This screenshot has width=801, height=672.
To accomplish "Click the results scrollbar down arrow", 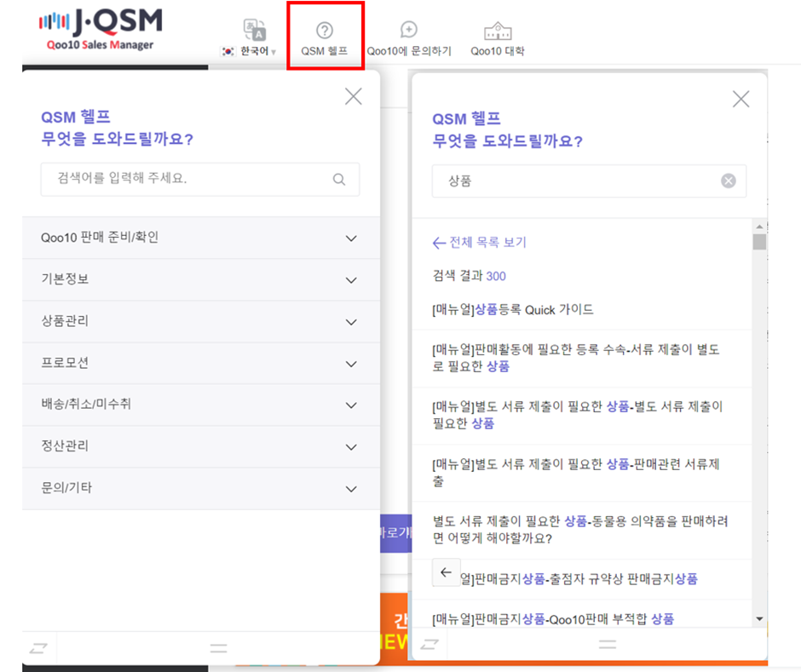I will 759,619.
